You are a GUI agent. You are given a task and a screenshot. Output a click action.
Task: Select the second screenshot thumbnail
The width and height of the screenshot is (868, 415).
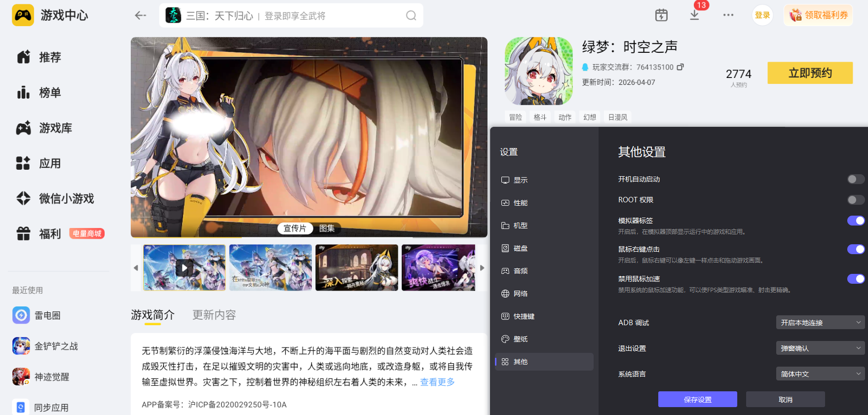270,267
